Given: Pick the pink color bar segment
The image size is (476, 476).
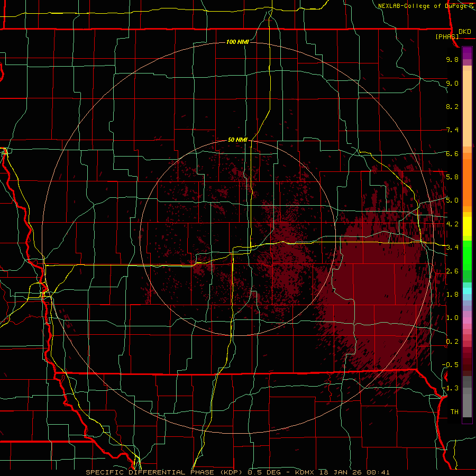Looking at the screenshot, I should point(467,321).
